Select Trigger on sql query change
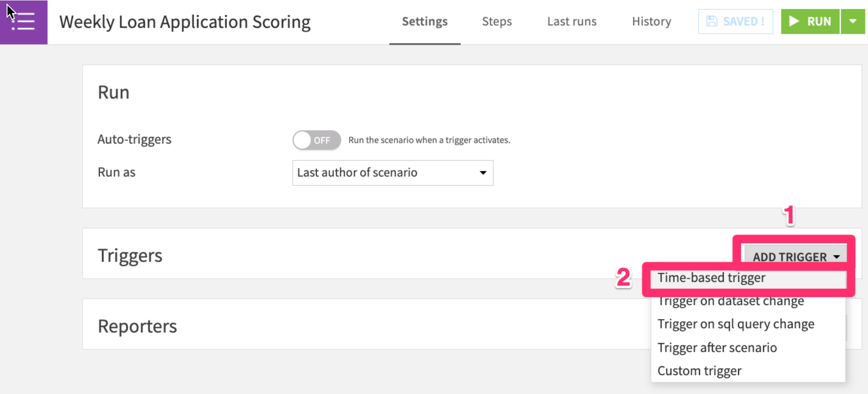This screenshot has width=868, height=394. 736,324
